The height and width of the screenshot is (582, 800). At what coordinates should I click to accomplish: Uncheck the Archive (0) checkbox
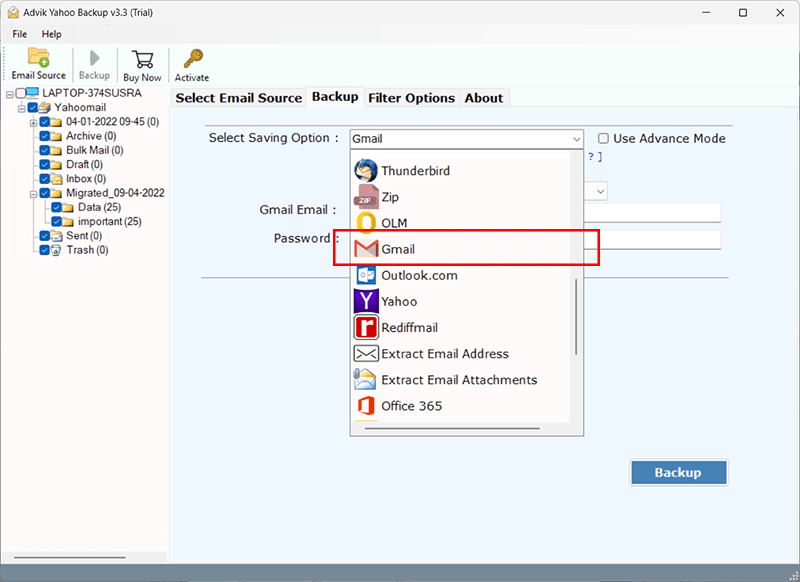pos(45,136)
